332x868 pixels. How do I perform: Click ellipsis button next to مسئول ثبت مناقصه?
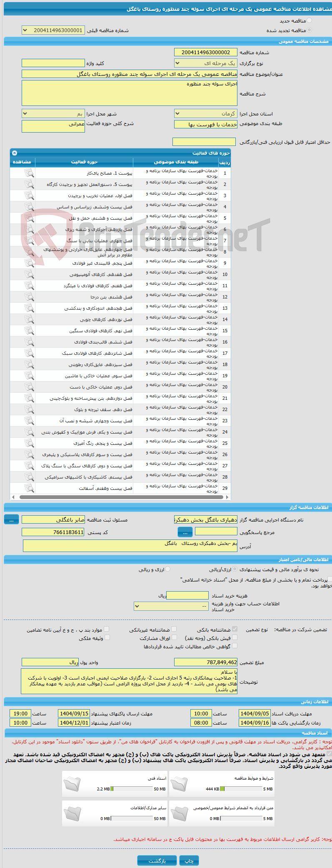(11, 519)
